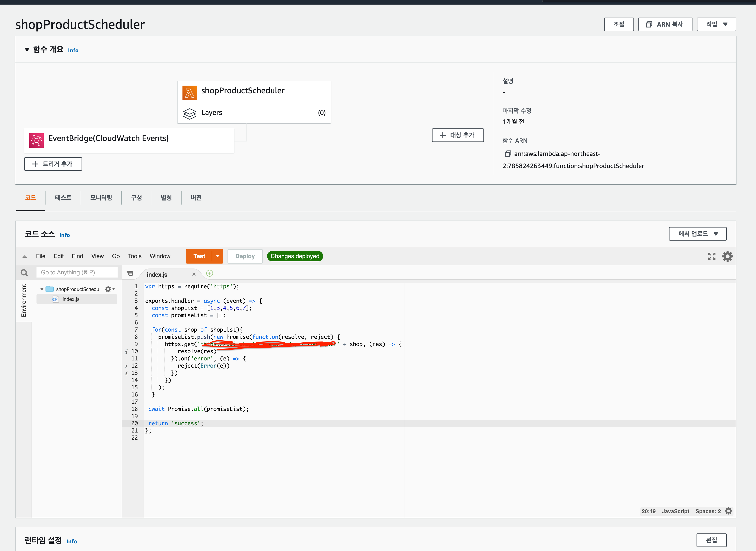
Task: Collapse the 함수 개요 section
Action: tap(27, 50)
